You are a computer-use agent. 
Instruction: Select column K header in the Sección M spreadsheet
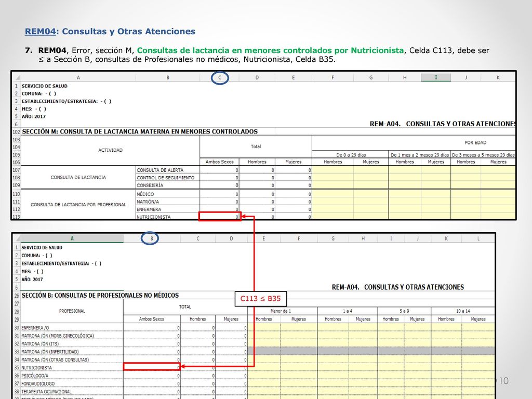pos(498,78)
